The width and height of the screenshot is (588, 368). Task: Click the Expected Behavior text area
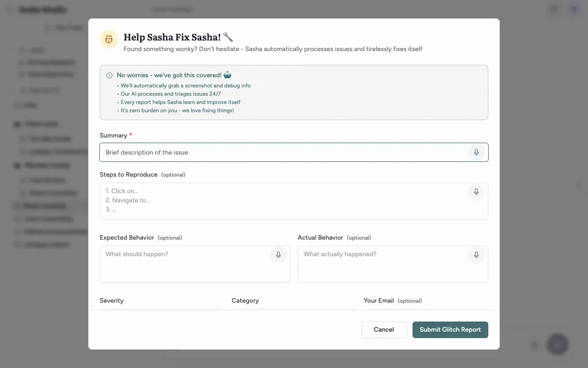pos(195,264)
